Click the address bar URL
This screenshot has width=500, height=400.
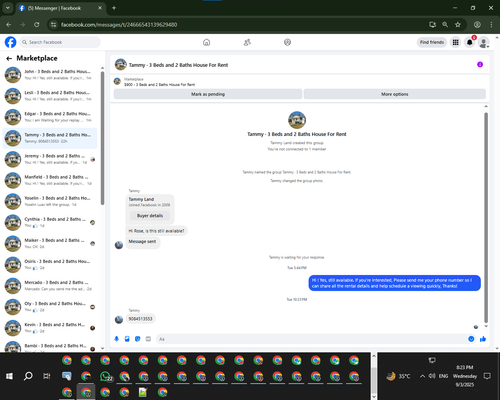pos(119,25)
